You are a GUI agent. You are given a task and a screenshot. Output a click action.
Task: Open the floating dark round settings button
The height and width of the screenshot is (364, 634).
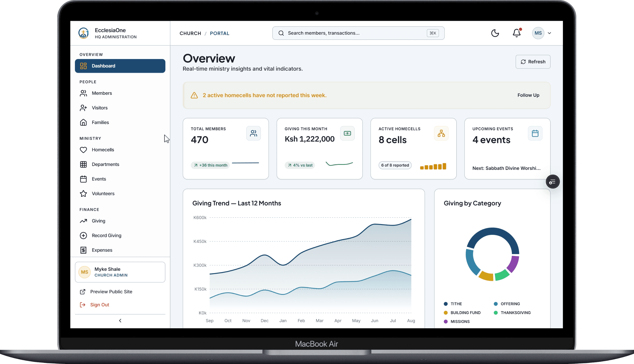pos(552,182)
